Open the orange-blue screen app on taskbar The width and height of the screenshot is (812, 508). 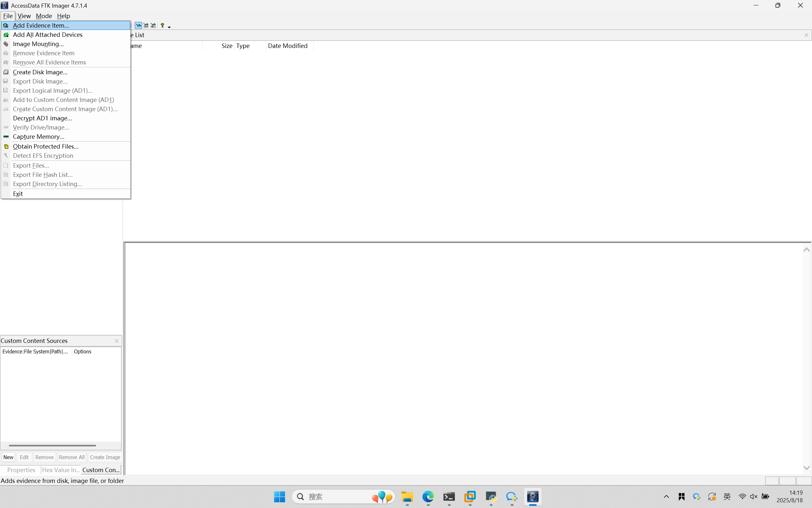point(470,497)
